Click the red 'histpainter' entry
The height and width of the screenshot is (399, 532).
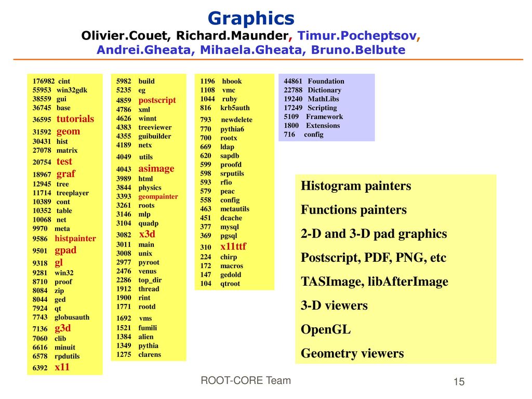pos(75,238)
